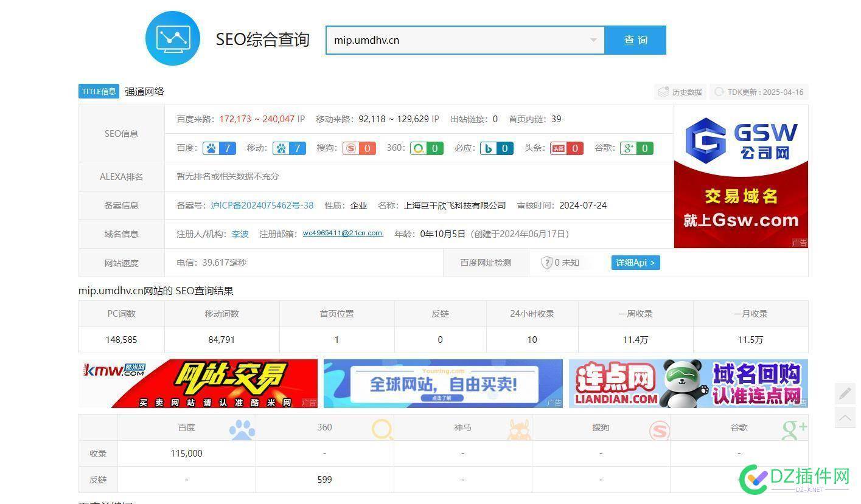Click the pencil feedback icon on right edge
The width and height of the screenshot is (861, 504).
click(x=845, y=393)
